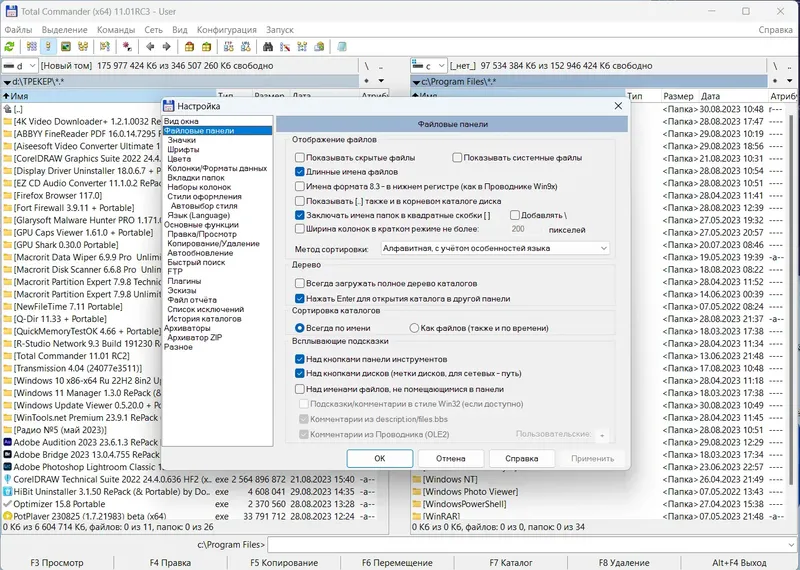Screen dimensions: 800x570
Task: Open the Выделение menu
Action: point(65,30)
